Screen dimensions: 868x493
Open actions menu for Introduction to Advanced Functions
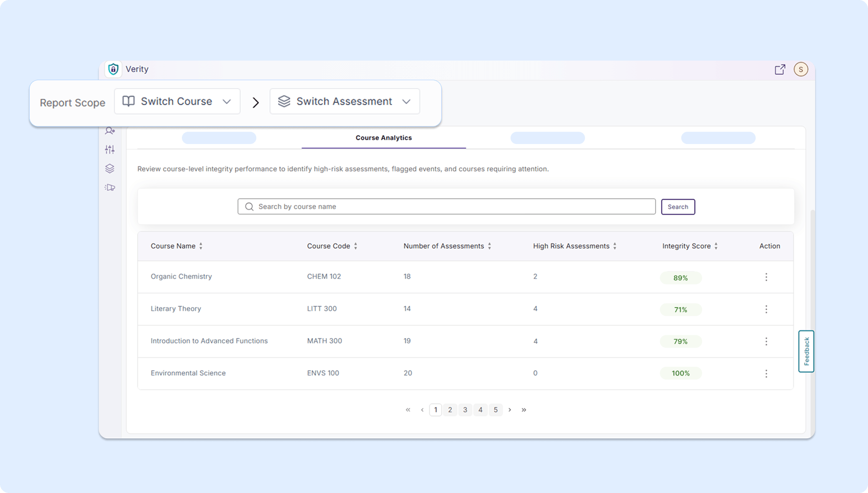(766, 341)
